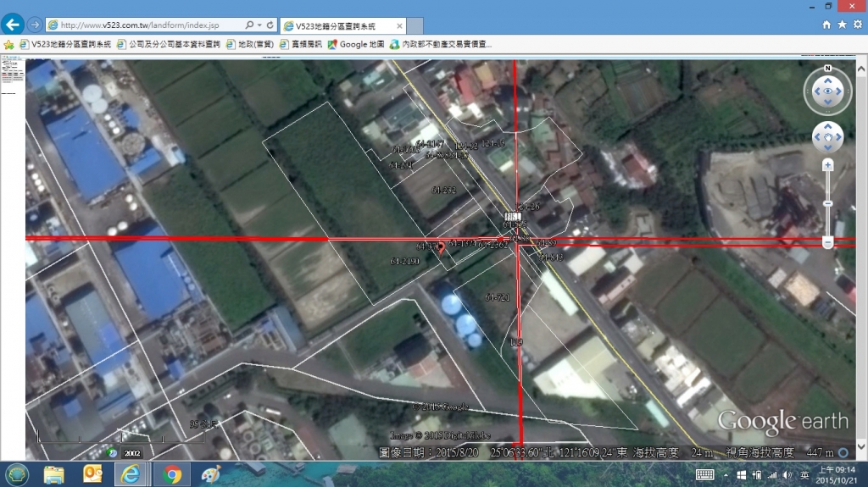Image resolution: width=868 pixels, height=487 pixels.
Task: Open Internet Explorer Tools gear icon
Action: (x=857, y=25)
